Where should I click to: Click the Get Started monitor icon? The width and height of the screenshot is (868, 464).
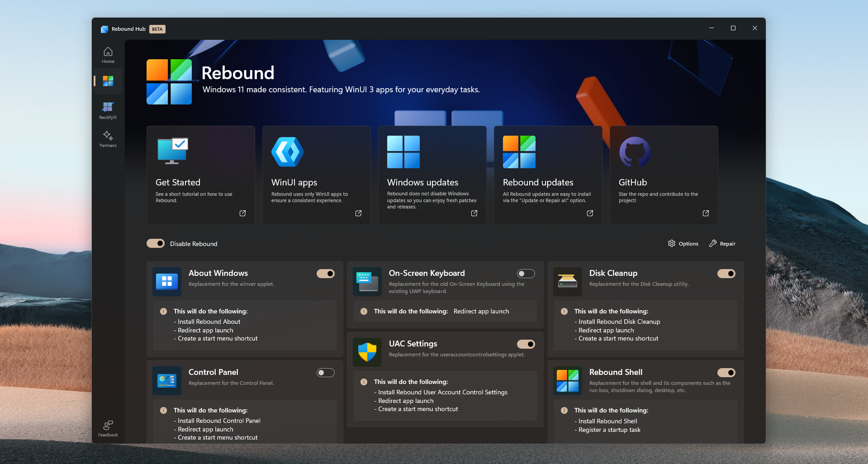[172, 151]
